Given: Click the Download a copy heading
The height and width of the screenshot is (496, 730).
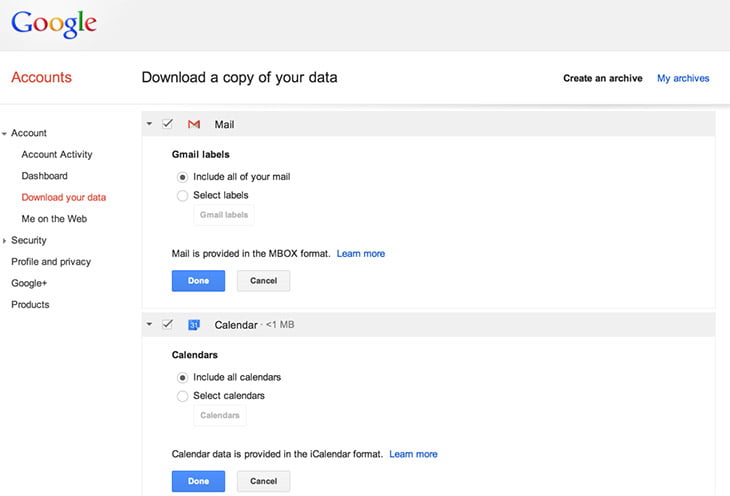Looking at the screenshot, I should click(239, 77).
